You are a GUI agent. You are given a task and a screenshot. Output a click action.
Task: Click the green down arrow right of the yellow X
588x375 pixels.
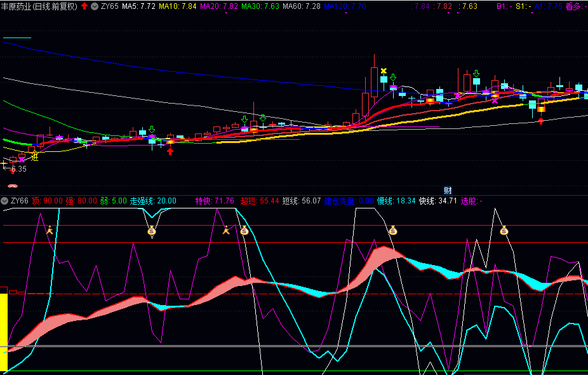pos(393,78)
